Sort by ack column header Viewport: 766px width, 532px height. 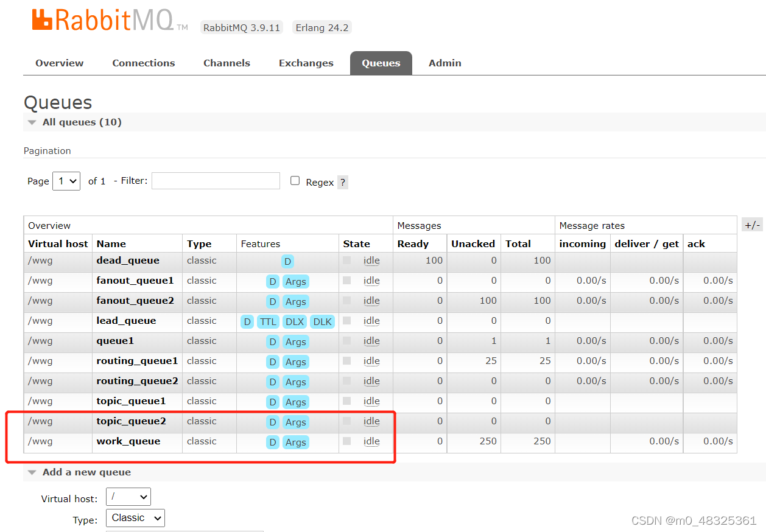click(x=696, y=243)
